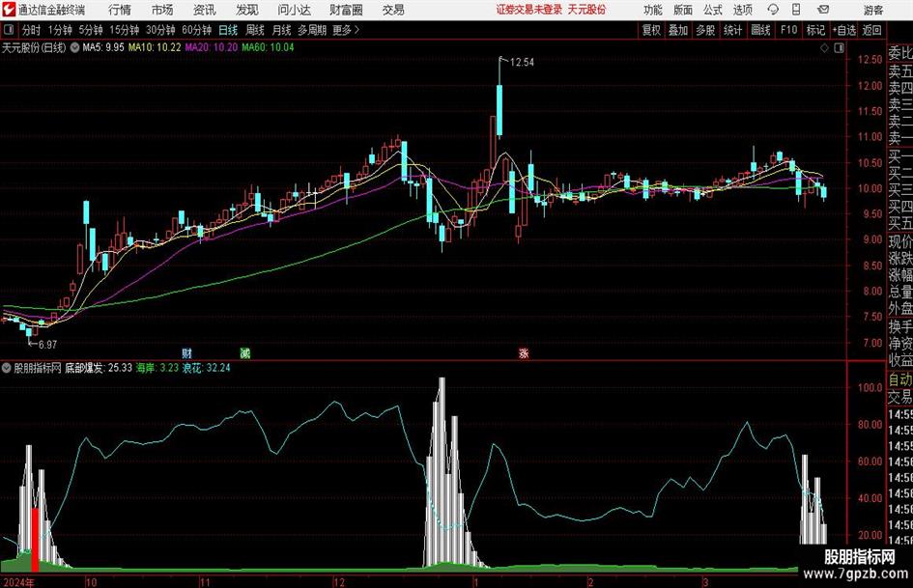Screen dimensions: 913x588
Task: Click the mobile phone icon in top bar
Action: coord(796,10)
